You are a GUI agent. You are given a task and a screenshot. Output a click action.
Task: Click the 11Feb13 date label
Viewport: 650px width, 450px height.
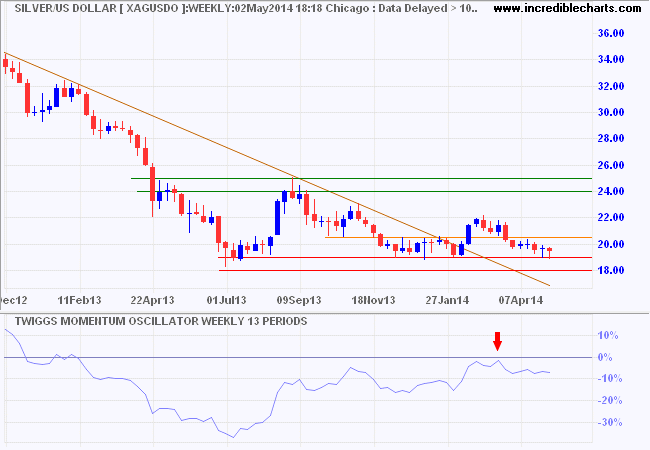pyautogui.click(x=79, y=300)
